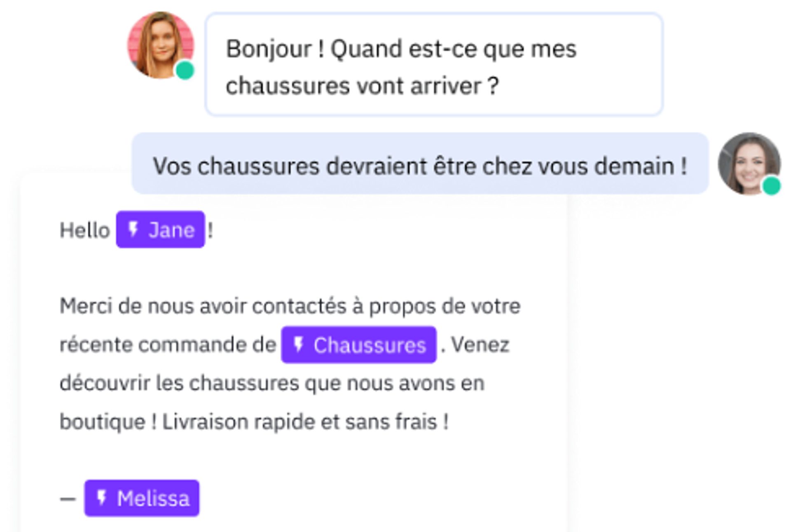Image resolution: width=791 pixels, height=532 pixels.
Task: Click the agent's profile avatar
Action: tap(748, 162)
